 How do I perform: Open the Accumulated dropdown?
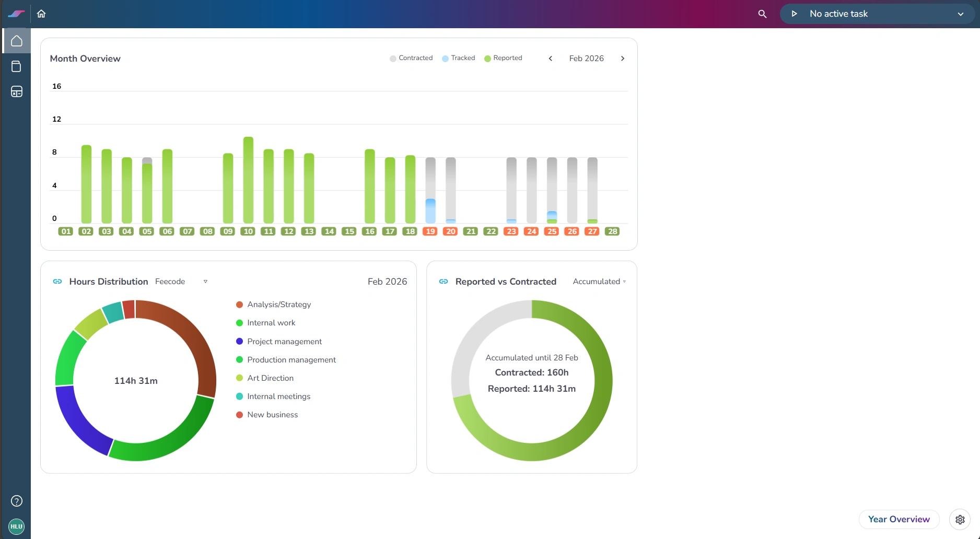(x=599, y=282)
